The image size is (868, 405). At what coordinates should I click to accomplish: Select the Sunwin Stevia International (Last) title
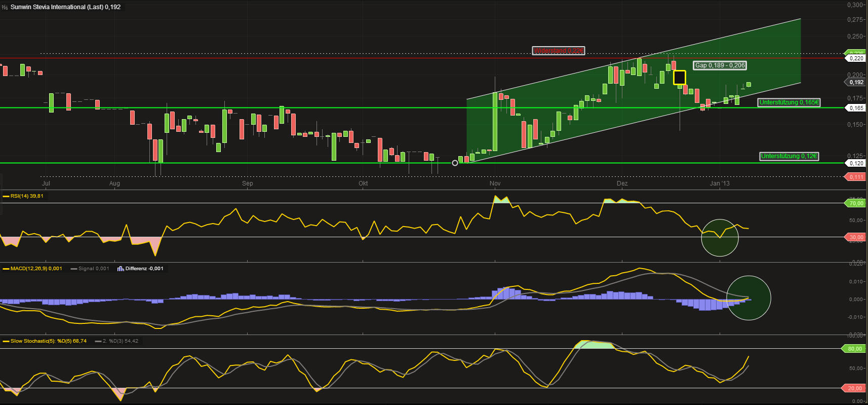(x=66, y=7)
